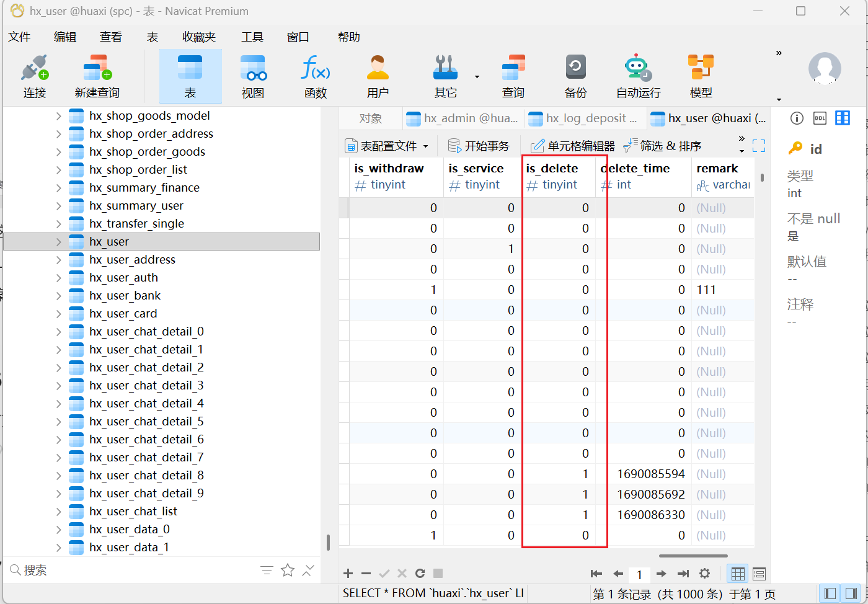Click the refresh icon below the grid
Image resolution: width=868 pixels, height=604 pixels.
pyautogui.click(x=420, y=574)
